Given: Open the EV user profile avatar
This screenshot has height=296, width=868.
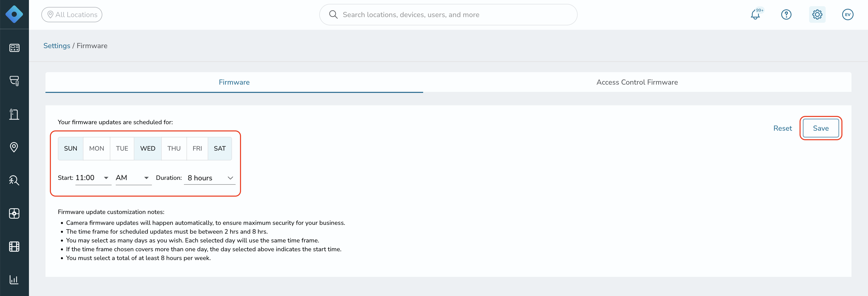Looking at the screenshot, I should [848, 14].
